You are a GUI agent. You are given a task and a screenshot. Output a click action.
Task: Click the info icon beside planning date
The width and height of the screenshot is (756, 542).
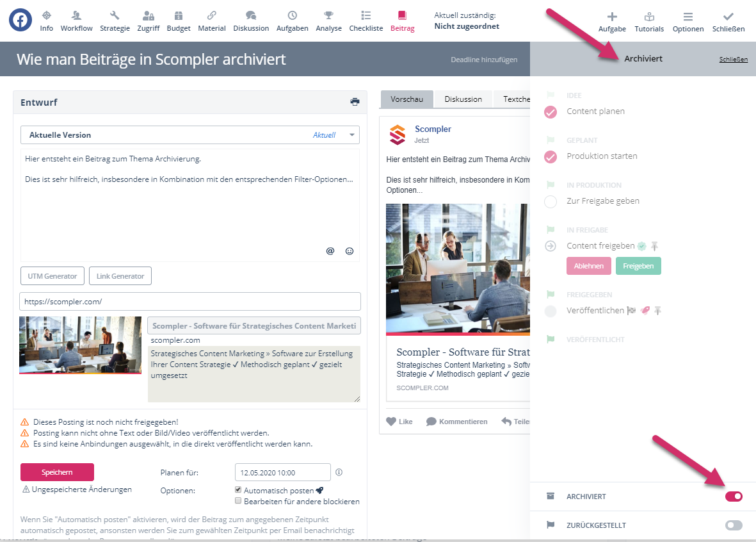click(339, 472)
